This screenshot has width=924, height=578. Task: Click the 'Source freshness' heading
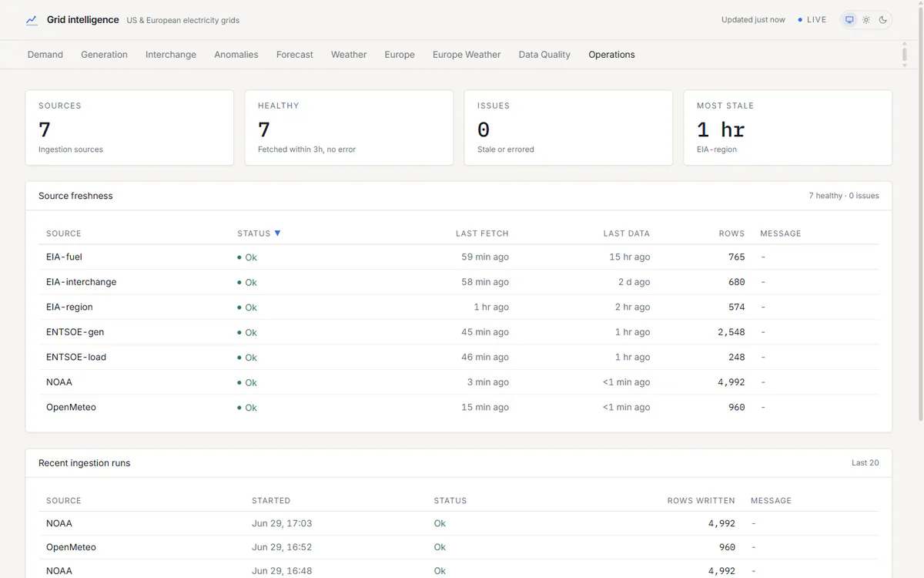[75, 196]
